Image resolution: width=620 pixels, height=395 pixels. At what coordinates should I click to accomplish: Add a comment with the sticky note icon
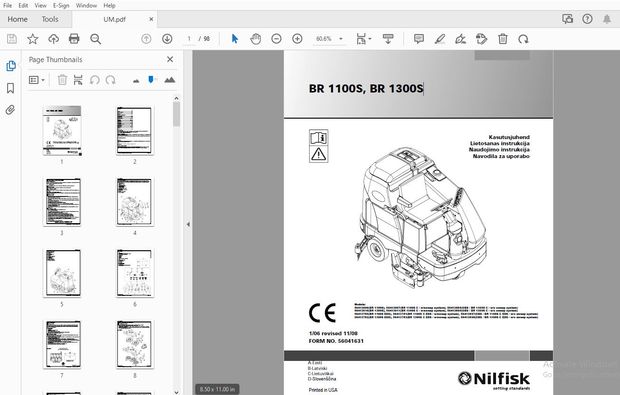pos(419,39)
